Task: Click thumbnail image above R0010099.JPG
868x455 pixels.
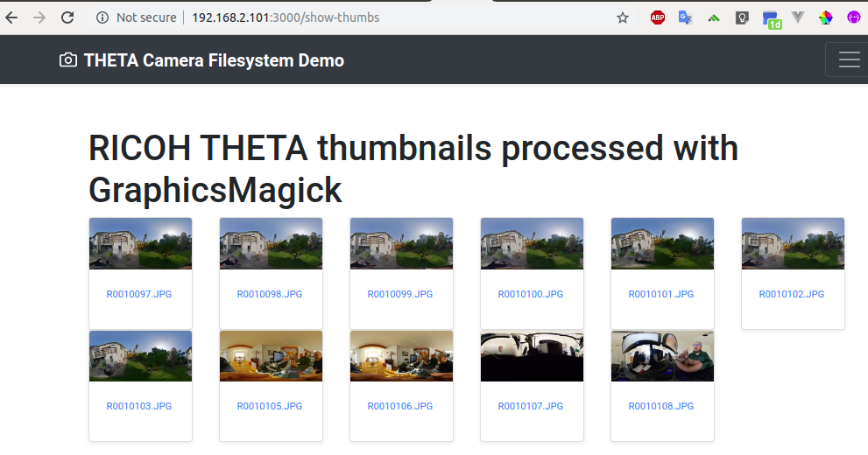Action: (x=401, y=244)
